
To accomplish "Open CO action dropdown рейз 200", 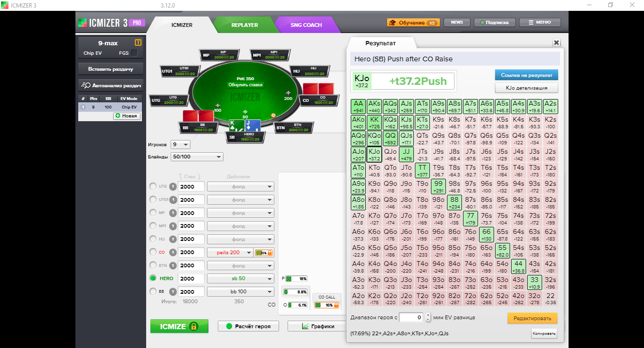I will coord(230,253).
